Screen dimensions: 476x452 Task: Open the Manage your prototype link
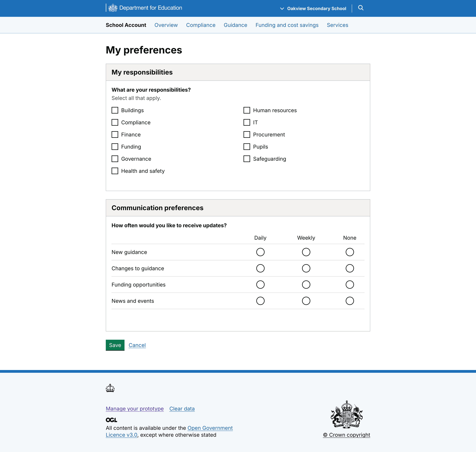click(x=135, y=409)
